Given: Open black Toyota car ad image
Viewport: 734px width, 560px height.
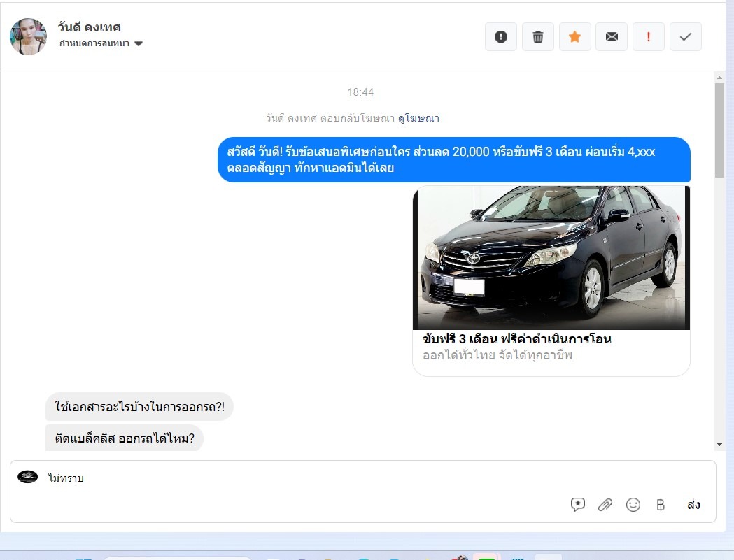Looking at the screenshot, I should click(551, 258).
